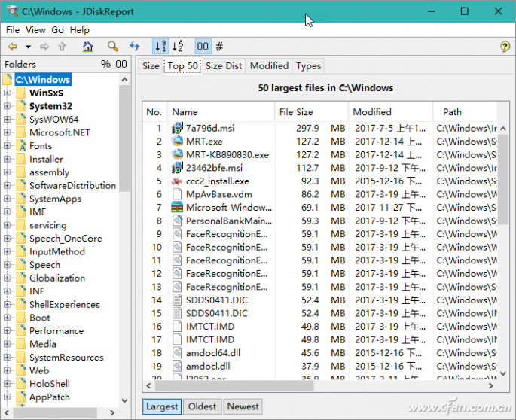Click the table vertical scrollbar down arrow
Viewport: 516px width, 420px height.
pyautogui.click(x=503, y=373)
